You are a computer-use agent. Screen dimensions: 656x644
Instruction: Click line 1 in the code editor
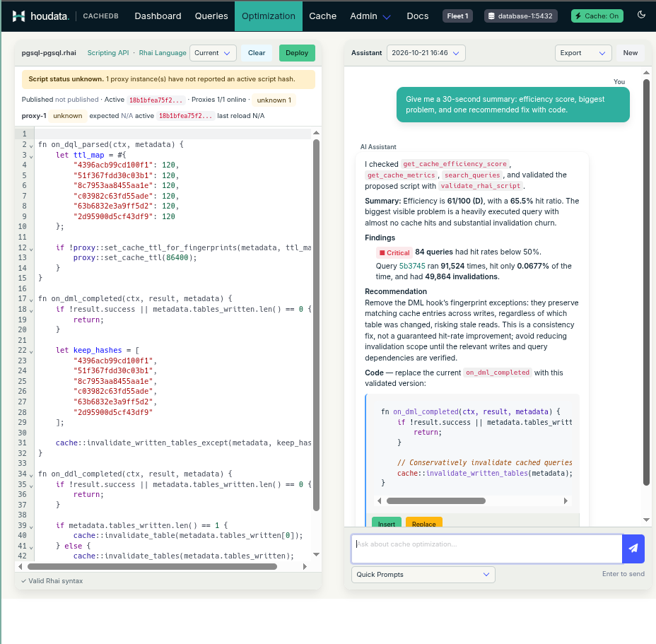tap(172, 134)
